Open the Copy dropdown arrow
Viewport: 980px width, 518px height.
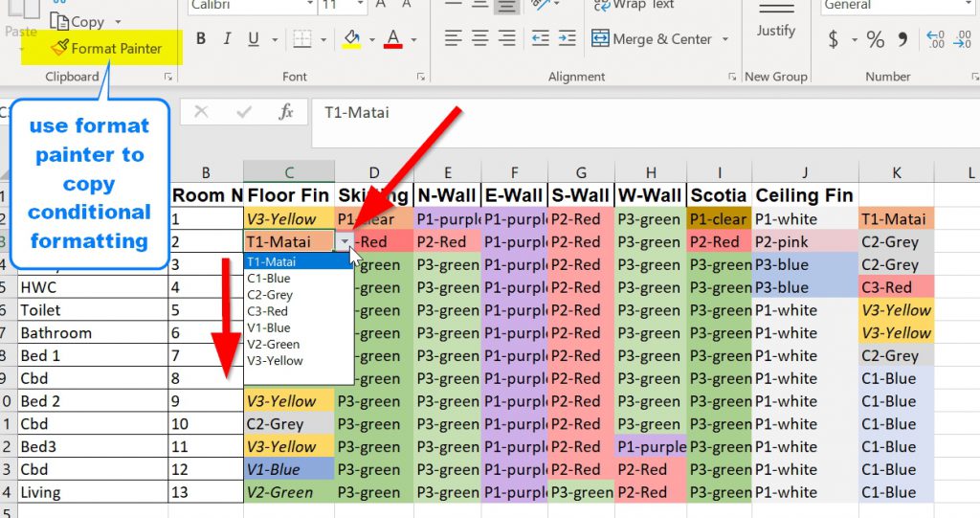pos(118,21)
